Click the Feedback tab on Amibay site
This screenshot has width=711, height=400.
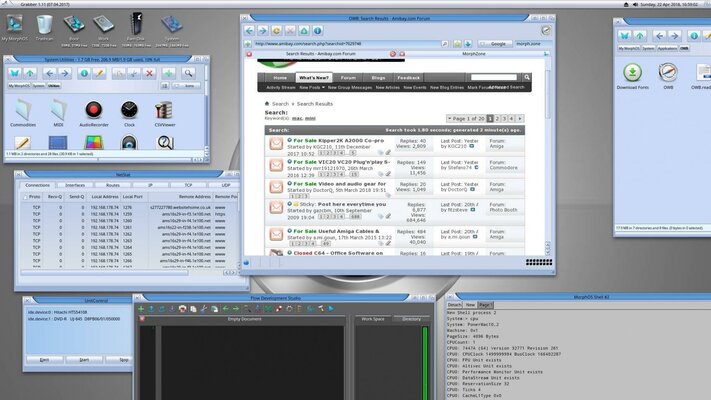409,78
